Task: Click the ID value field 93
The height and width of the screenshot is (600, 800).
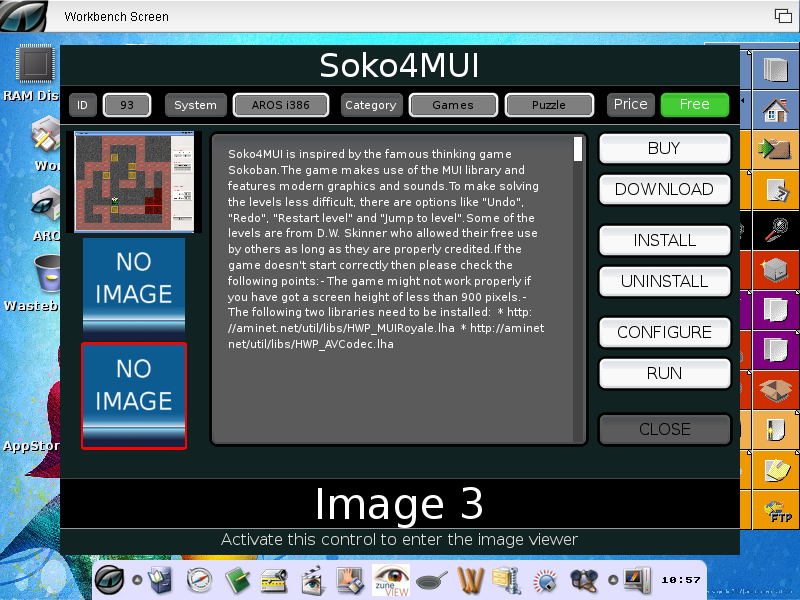Action: click(127, 105)
